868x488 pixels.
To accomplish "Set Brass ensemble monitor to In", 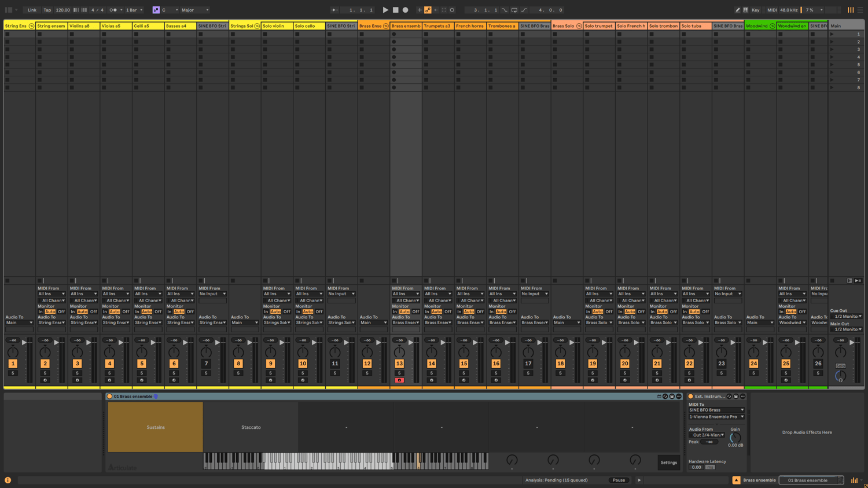I will click(395, 311).
